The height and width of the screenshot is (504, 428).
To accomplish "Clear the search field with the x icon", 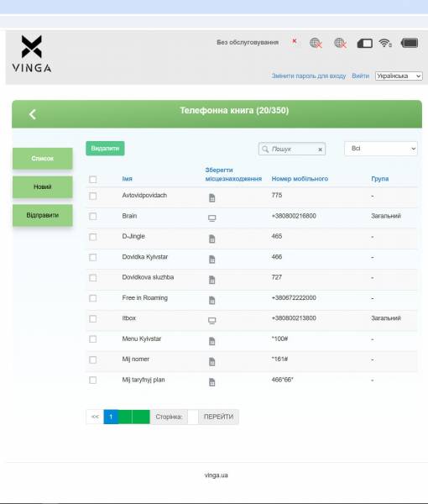I will tap(320, 150).
